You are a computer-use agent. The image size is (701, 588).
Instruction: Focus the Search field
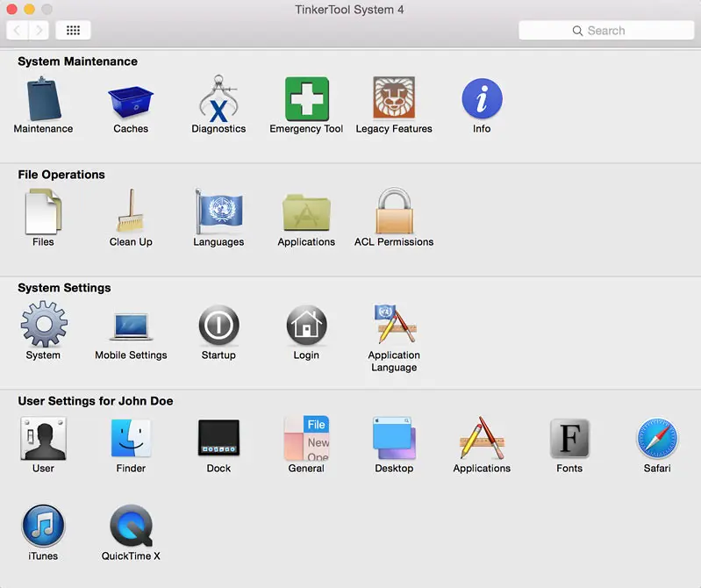[606, 31]
